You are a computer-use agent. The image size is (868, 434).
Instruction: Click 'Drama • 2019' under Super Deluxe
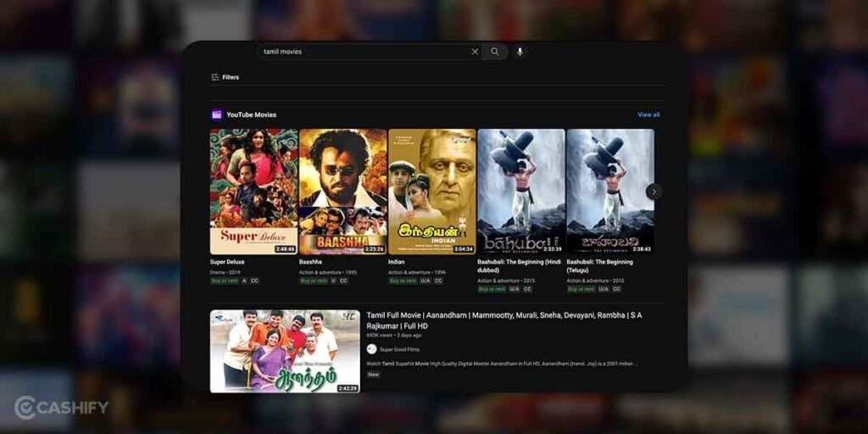click(225, 272)
